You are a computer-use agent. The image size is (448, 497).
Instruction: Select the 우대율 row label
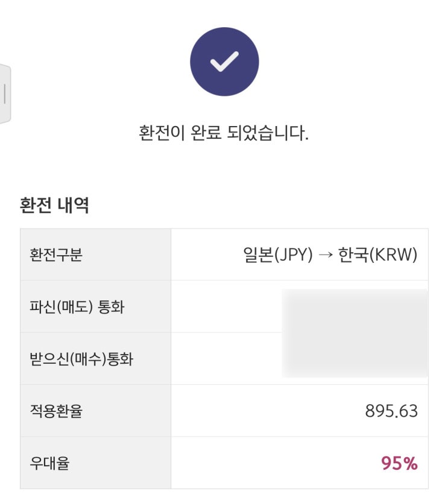click(49, 463)
